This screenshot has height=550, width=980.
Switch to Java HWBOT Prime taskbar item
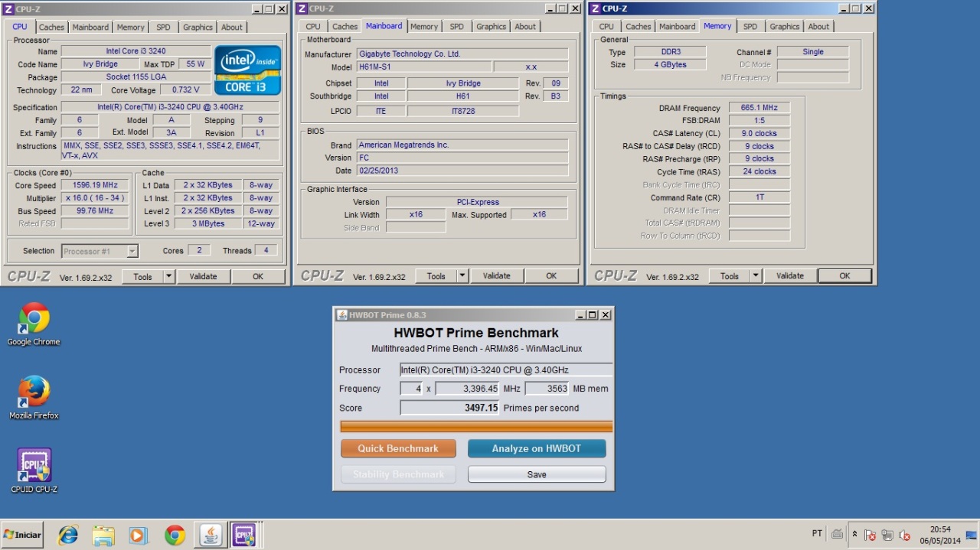[x=210, y=535]
